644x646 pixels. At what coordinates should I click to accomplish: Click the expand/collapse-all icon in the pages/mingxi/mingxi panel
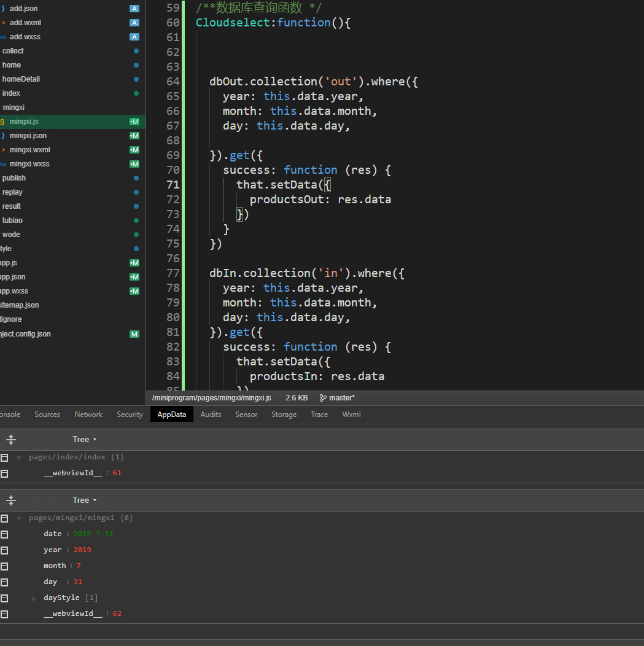pyautogui.click(x=11, y=500)
